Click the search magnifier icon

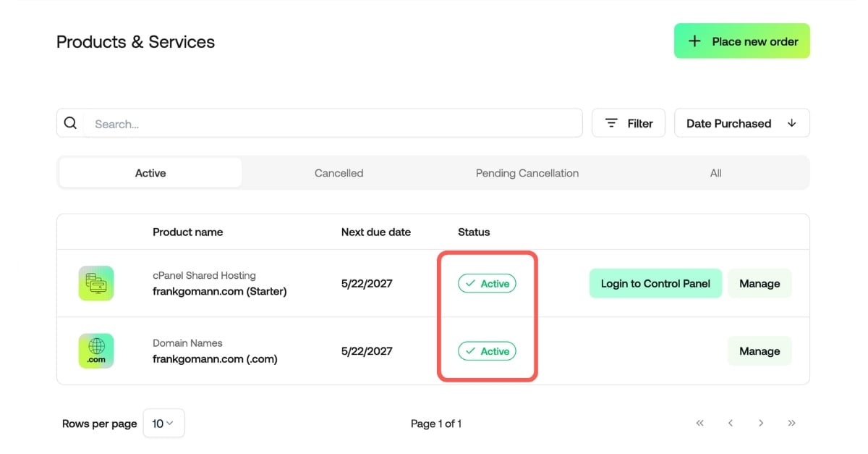[70, 123]
